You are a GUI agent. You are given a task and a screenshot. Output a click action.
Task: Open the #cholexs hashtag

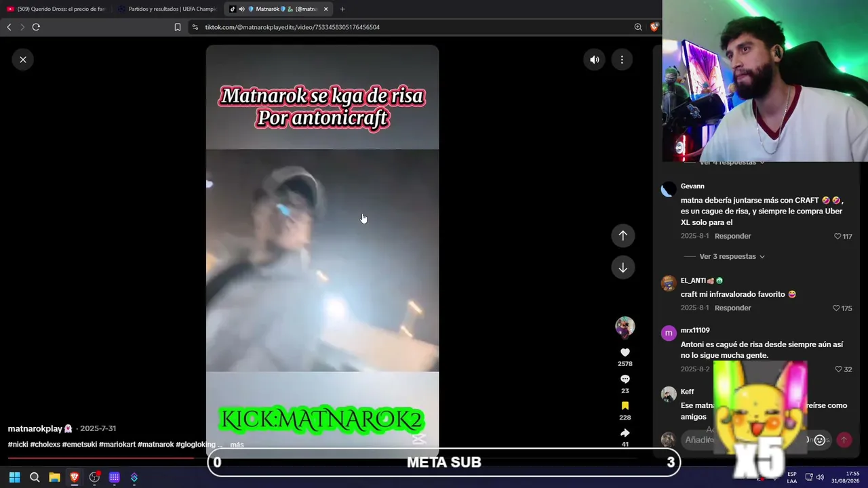click(x=45, y=445)
